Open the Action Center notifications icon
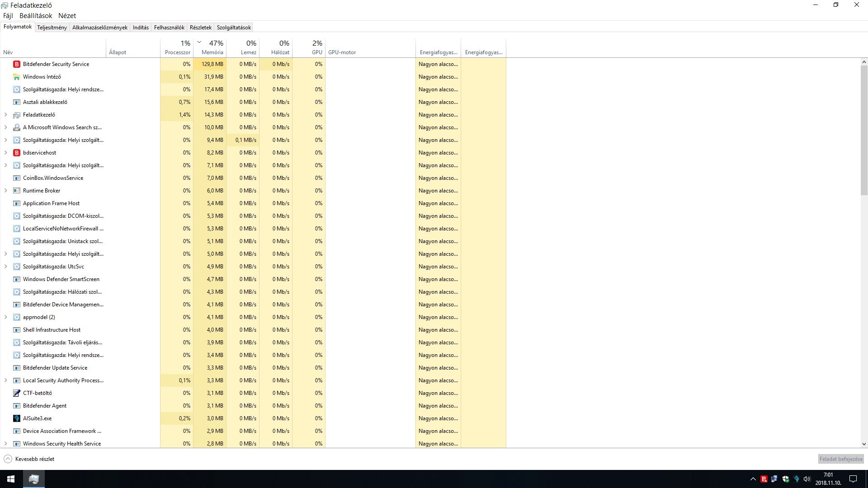The image size is (868, 488). 853,479
